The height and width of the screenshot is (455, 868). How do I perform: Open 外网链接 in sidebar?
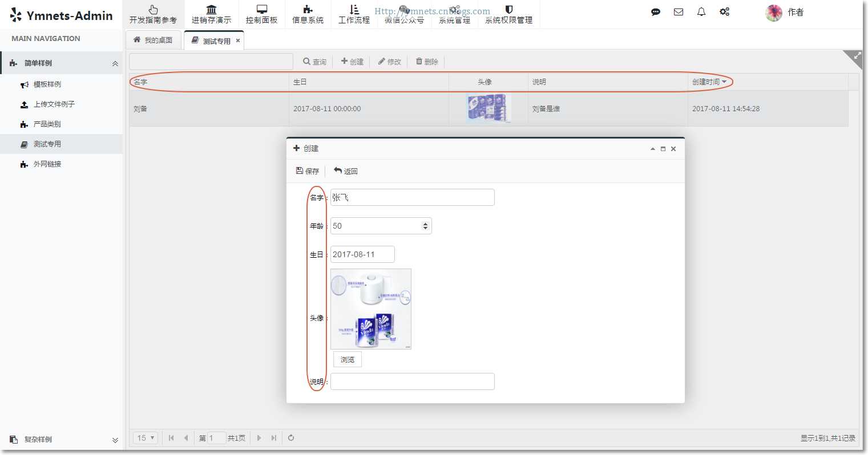pos(47,164)
